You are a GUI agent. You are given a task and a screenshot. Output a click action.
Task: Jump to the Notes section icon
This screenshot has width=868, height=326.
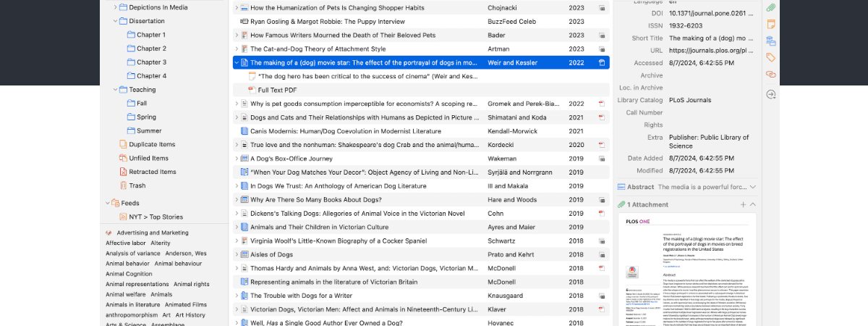(770, 25)
